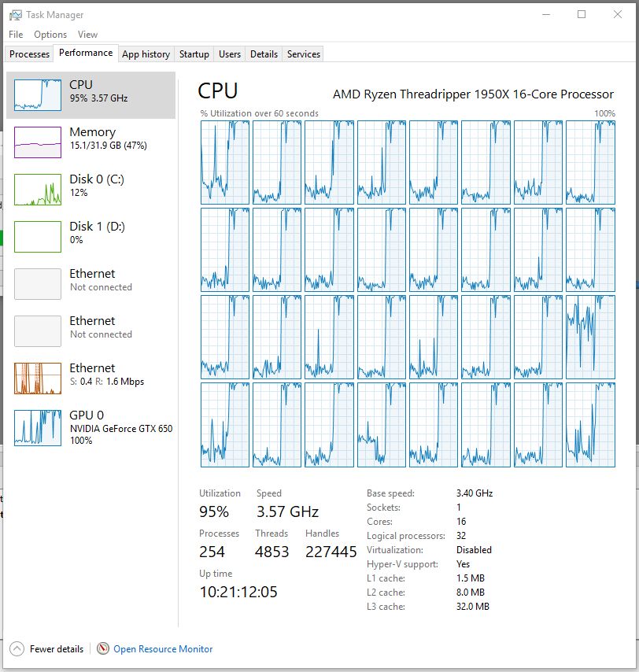Switch to the App history tab
This screenshot has height=672, width=639.
[146, 54]
